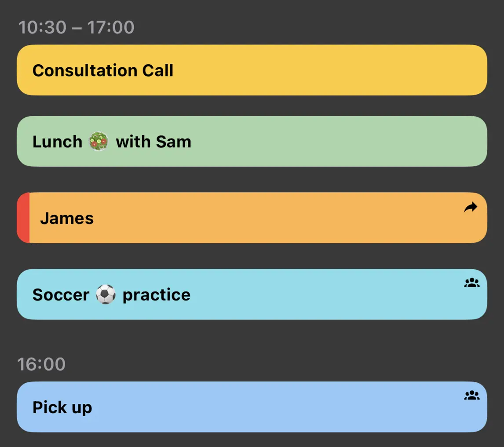504x447 pixels.
Task: Select the Consultation Call event
Action: coord(252,70)
